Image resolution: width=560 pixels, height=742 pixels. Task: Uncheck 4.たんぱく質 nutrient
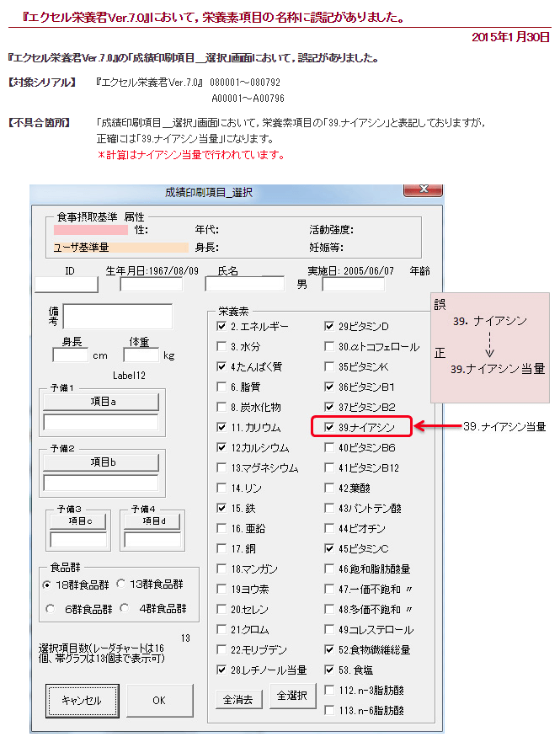point(221,366)
